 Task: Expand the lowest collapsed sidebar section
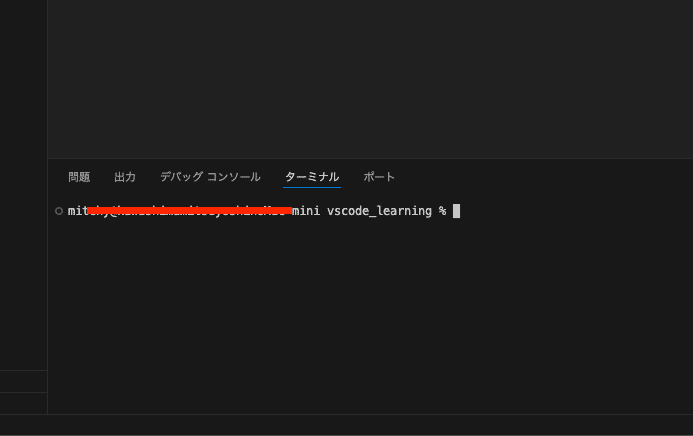pos(23,403)
